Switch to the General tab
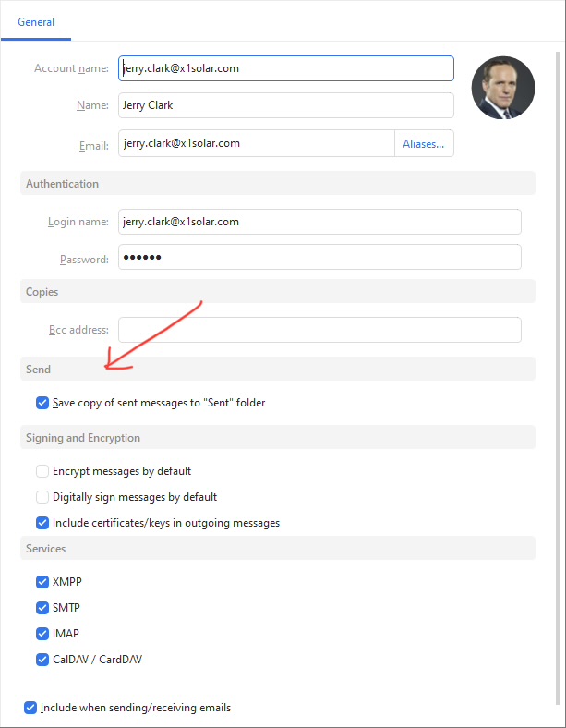 [36, 21]
